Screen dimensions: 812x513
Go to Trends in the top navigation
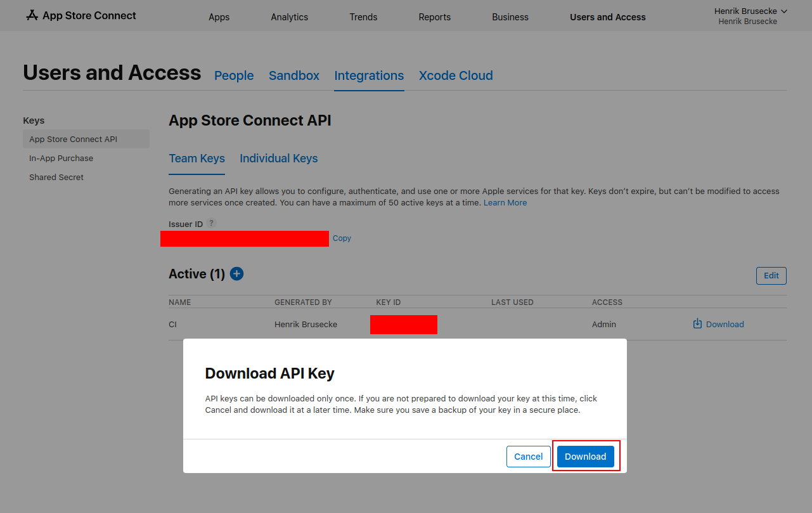point(364,17)
